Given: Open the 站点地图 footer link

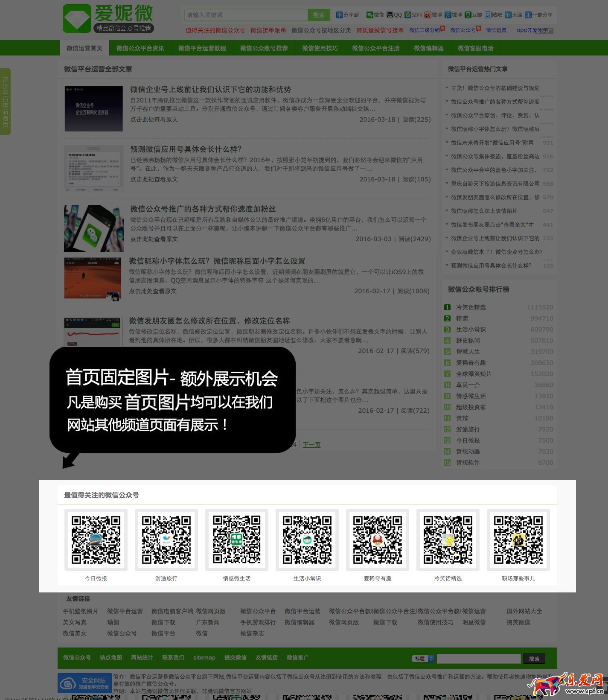Looking at the screenshot, I should (x=111, y=658).
